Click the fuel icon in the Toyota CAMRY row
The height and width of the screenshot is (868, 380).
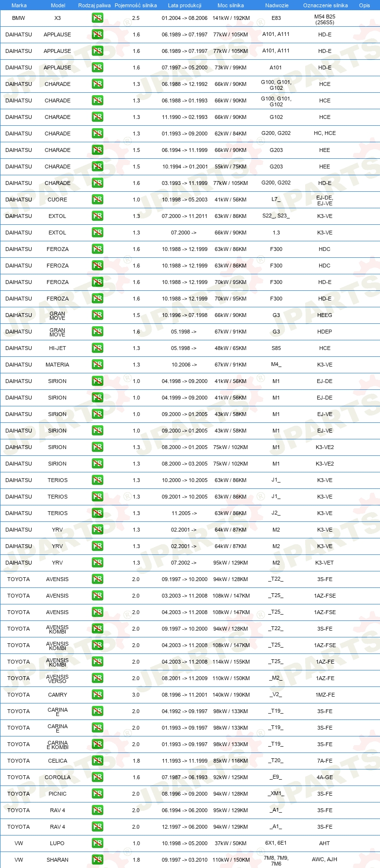[97, 695]
